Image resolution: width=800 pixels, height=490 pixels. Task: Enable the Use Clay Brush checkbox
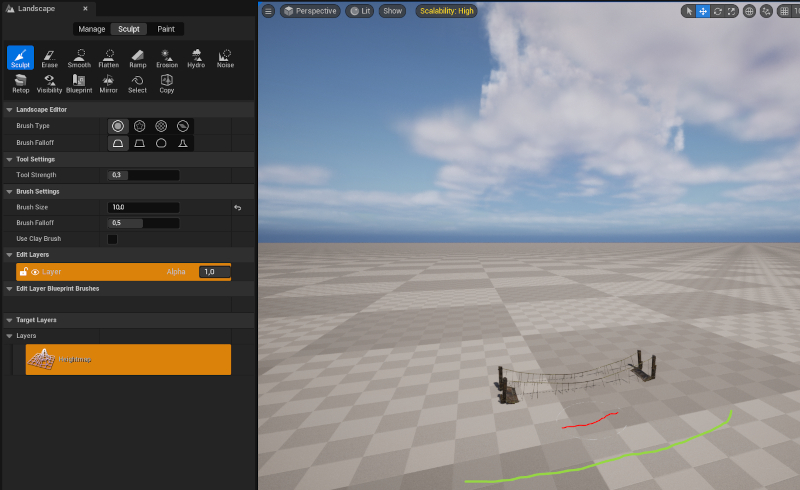pos(112,239)
